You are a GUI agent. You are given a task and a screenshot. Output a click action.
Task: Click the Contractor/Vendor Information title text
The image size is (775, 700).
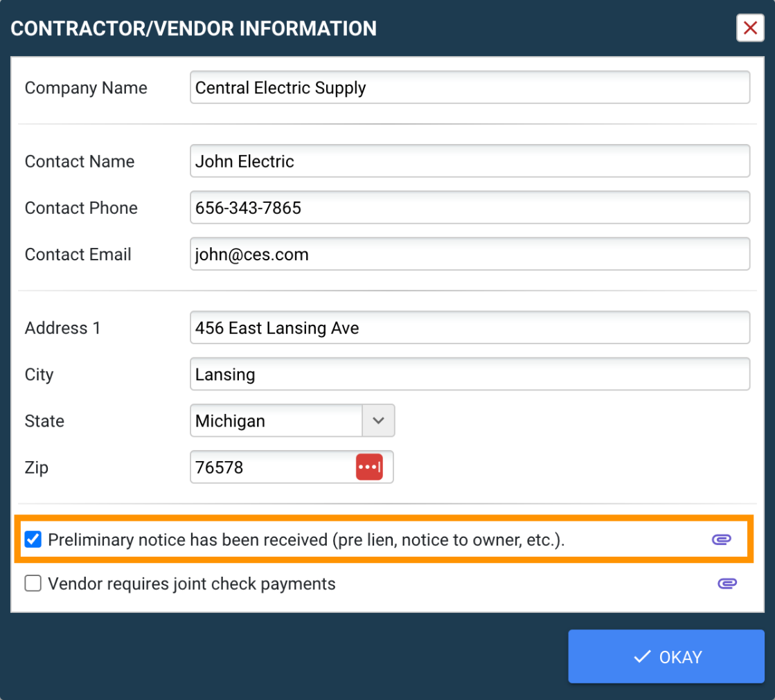pos(194,28)
